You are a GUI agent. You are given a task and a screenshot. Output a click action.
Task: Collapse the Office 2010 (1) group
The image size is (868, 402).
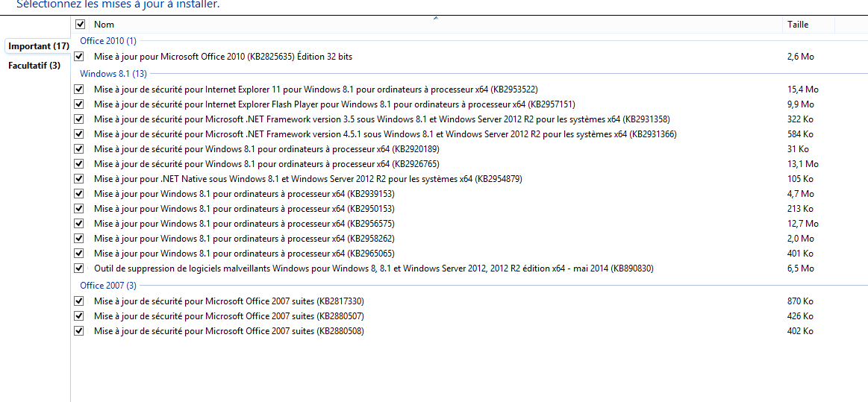[108, 40]
